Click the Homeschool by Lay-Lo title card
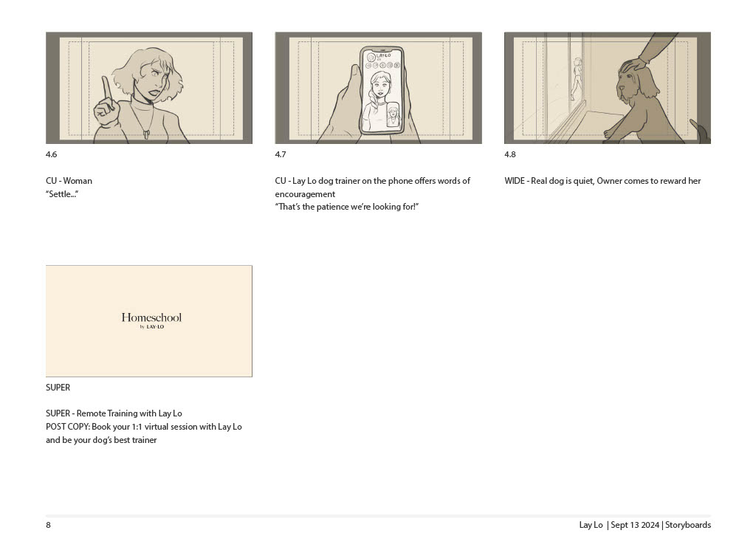Image resolution: width=756 pixels, height=536 pixels. tap(149, 321)
